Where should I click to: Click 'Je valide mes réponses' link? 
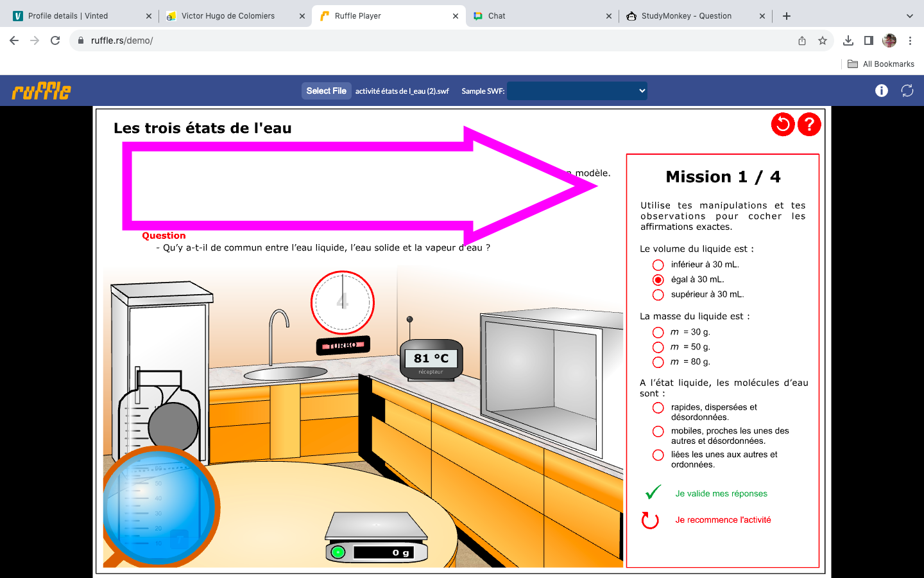[721, 493]
